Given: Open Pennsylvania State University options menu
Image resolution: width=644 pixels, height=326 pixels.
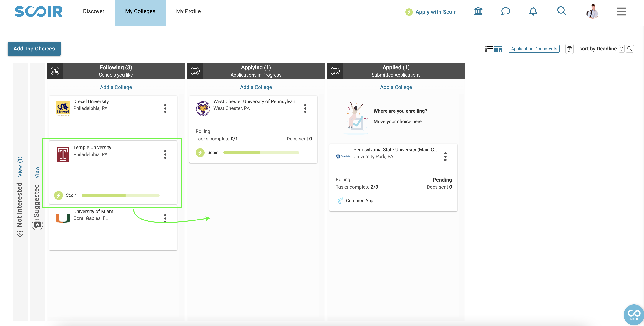Looking at the screenshot, I should tap(445, 157).
